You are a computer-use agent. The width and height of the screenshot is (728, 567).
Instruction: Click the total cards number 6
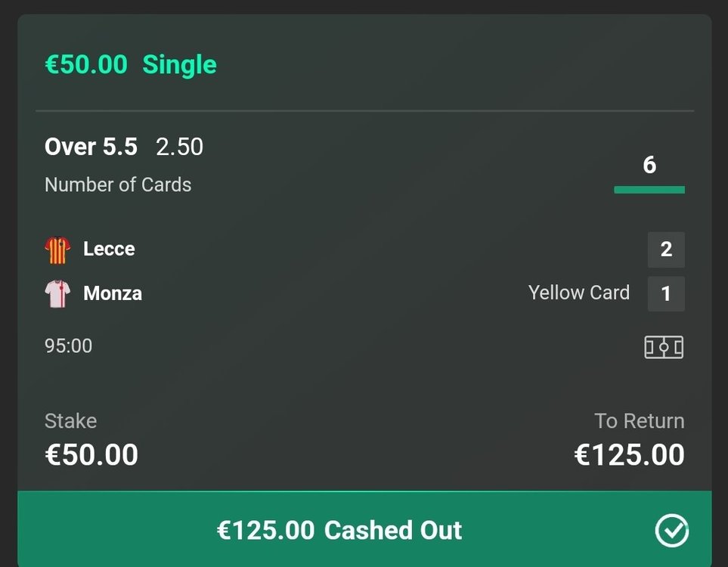click(649, 165)
